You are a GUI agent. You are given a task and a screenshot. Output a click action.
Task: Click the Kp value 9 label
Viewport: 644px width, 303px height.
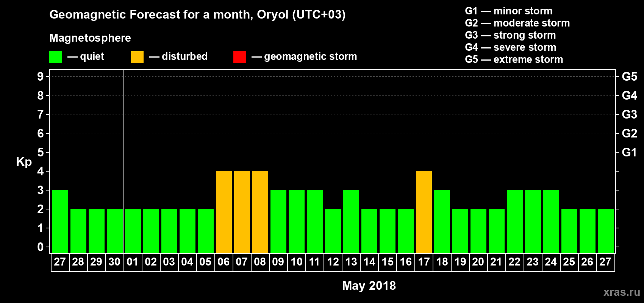(x=41, y=77)
